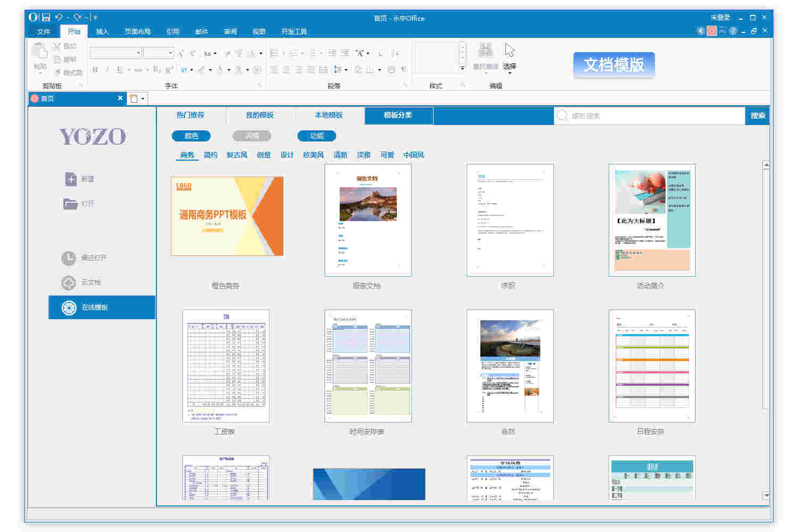Open 最近打开 recent files clock icon
This screenshot has height=532, width=798.
click(x=69, y=258)
